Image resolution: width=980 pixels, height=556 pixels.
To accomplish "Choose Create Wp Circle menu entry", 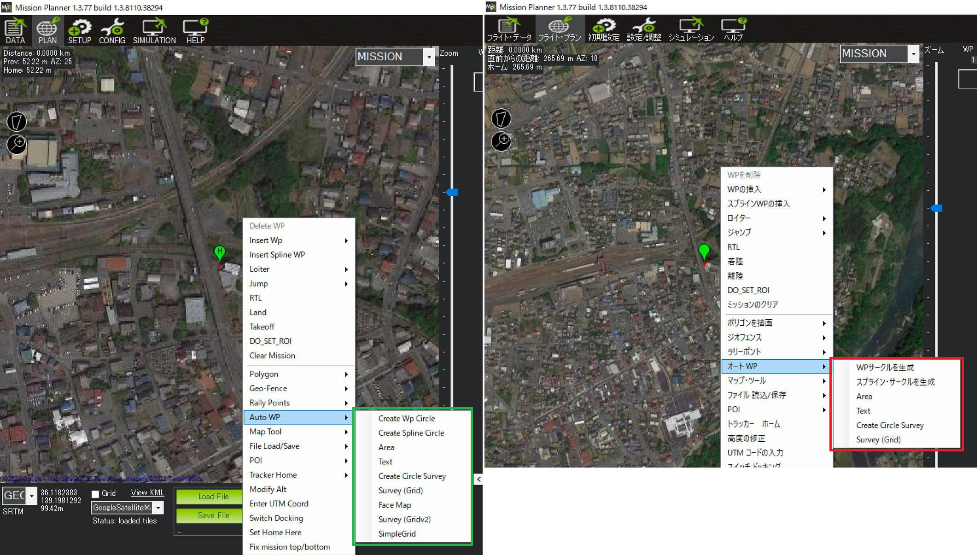I will [x=406, y=418].
